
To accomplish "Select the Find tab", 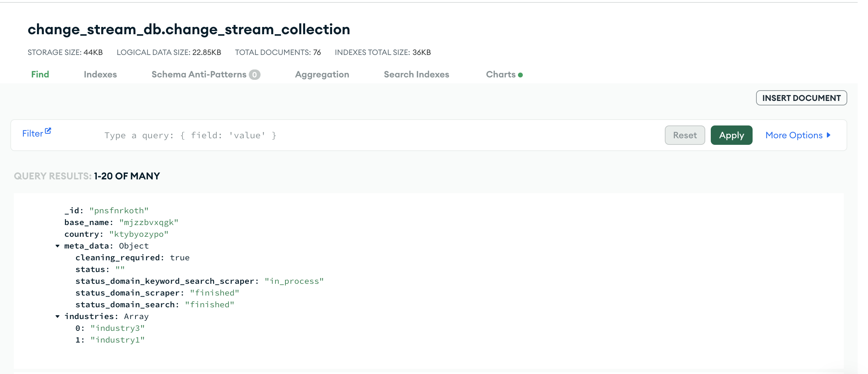I will (x=40, y=74).
